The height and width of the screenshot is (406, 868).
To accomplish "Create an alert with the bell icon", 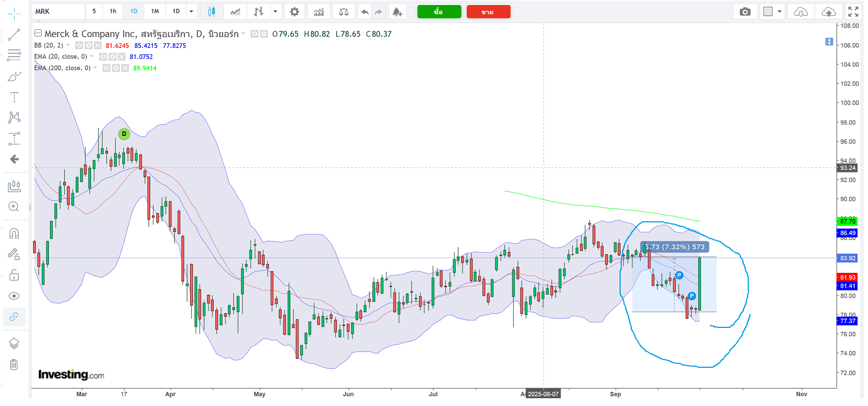I will [x=397, y=12].
